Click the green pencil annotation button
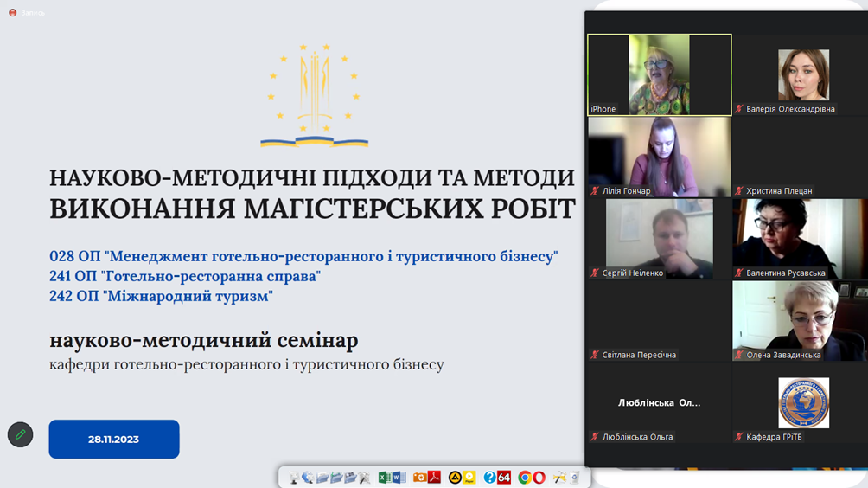868x488 pixels. (x=21, y=435)
